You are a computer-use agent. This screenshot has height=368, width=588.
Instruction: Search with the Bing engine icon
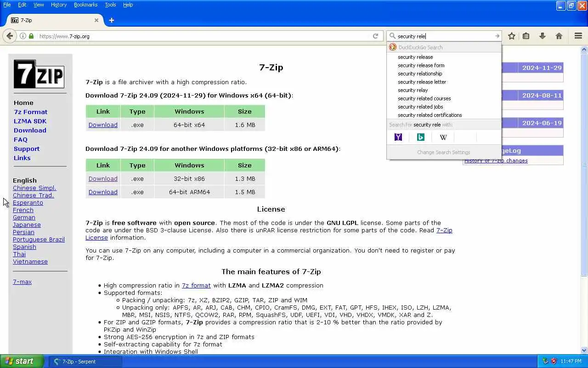[x=420, y=137]
